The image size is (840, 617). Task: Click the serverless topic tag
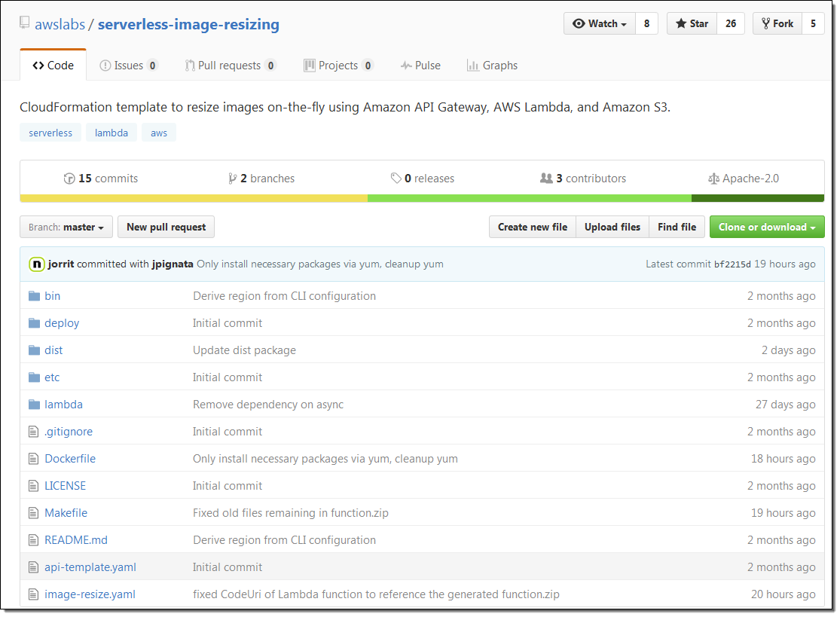point(50,133)
